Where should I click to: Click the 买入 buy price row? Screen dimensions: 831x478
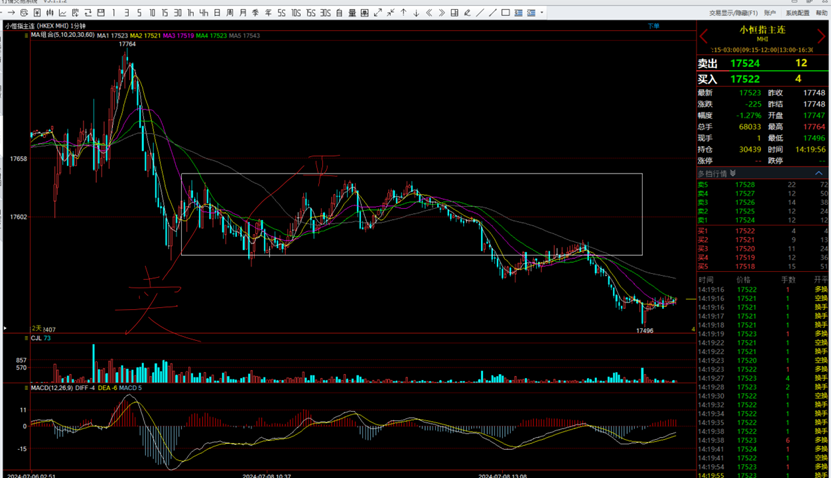pyautogui.click(x=763, y=79)
